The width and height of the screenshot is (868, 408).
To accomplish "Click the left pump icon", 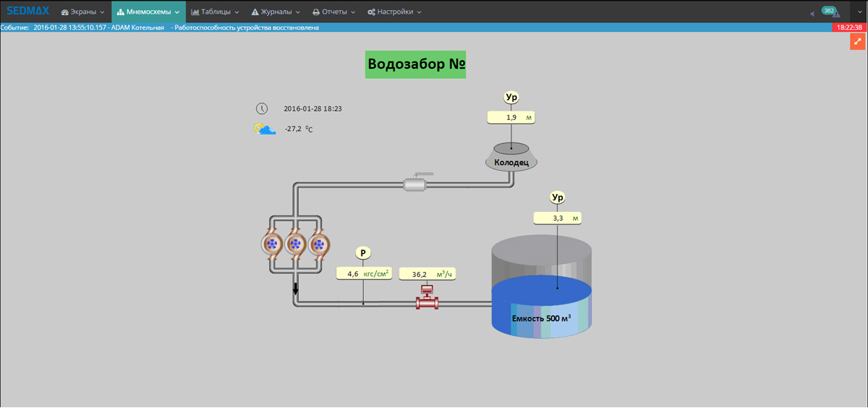I will pyautogui.click(x=272, y=245).
